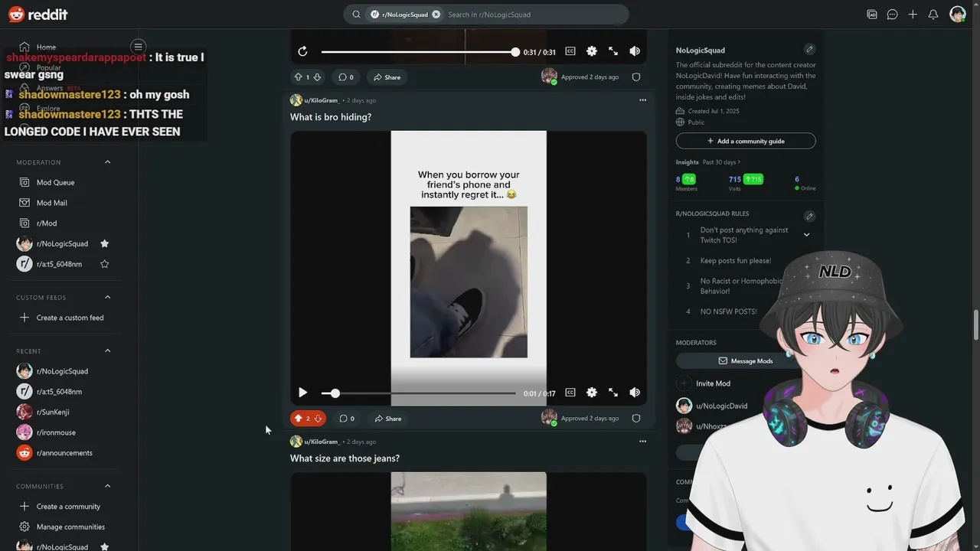The width and height of the screenshot is (980, 551).
Task: Collapse the Communities section
Action: [107, 486]
